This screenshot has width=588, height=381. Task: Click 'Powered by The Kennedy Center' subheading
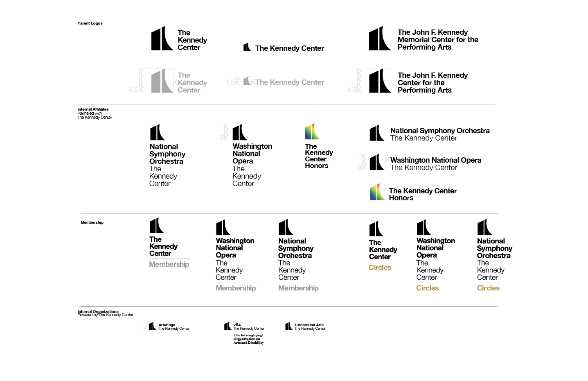click(x=105, y=315)
